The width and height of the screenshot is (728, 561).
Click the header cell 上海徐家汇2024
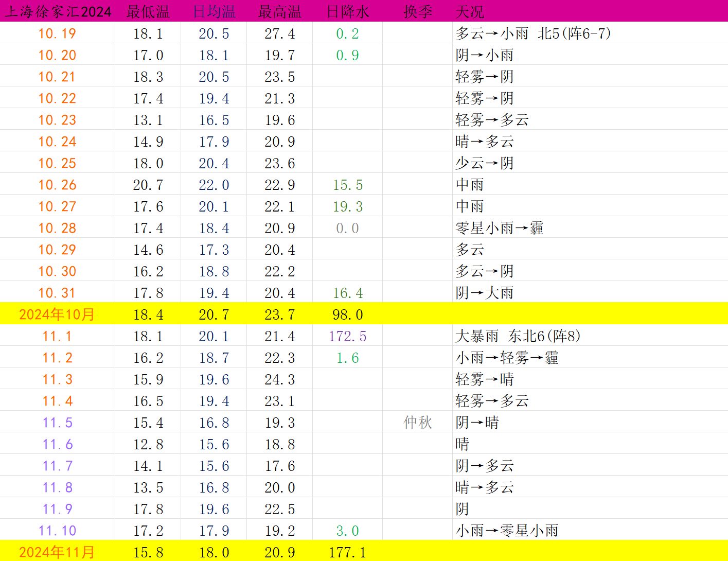tap(58, 11)
